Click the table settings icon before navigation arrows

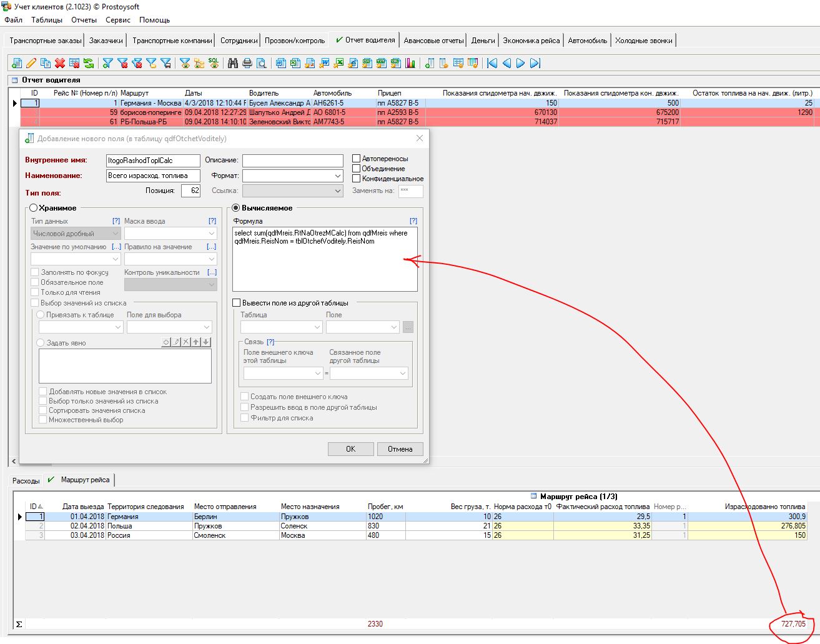473,63
